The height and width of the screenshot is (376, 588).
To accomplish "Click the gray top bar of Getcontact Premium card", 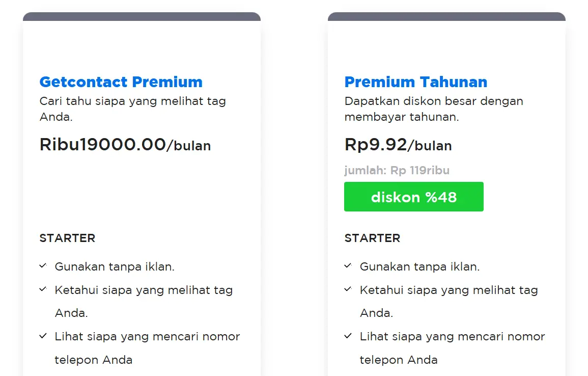I will (142, 17).
